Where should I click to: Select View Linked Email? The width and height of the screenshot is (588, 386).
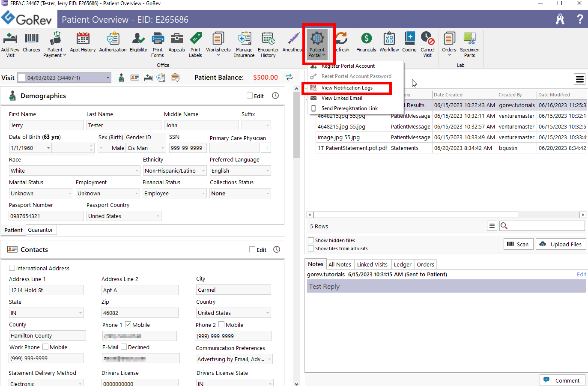pyautogui.click(x=355, y=98)
